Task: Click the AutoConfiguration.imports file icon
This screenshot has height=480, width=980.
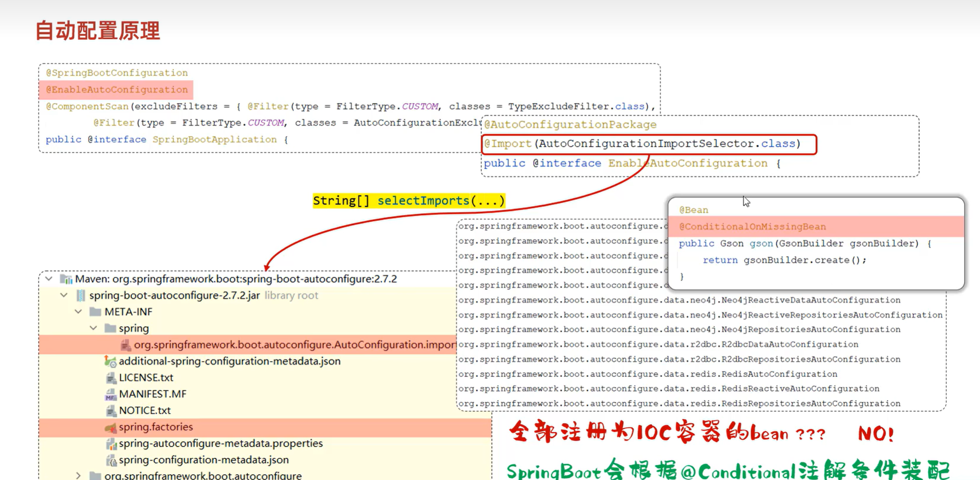Action: tap(125, 345)
